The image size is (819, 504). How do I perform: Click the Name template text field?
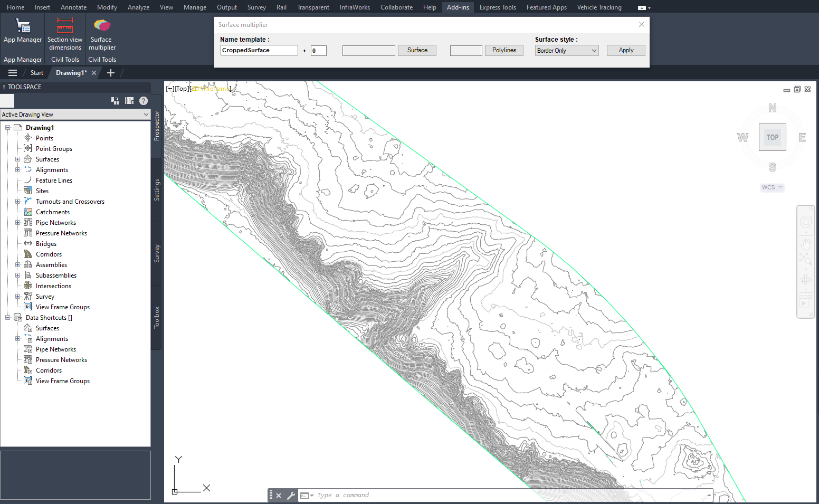click(x=259, y=50)
